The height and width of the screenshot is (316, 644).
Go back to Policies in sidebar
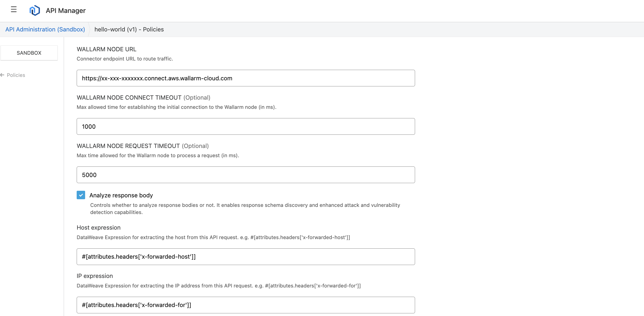coord(16,75)
